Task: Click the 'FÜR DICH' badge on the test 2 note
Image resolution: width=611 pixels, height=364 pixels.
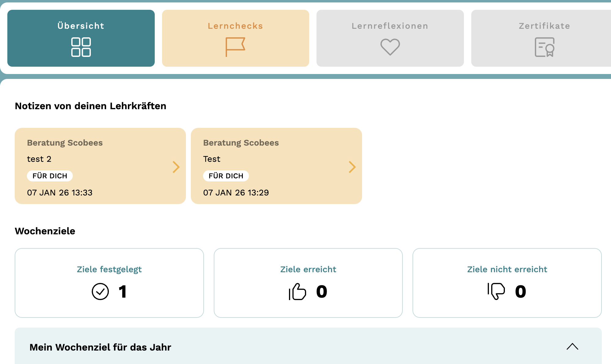Action: click(x=50, y=176)
